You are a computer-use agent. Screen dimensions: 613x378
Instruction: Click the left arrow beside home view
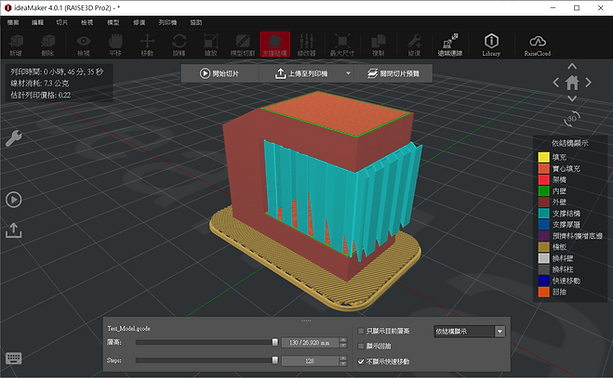click(556, 82)
